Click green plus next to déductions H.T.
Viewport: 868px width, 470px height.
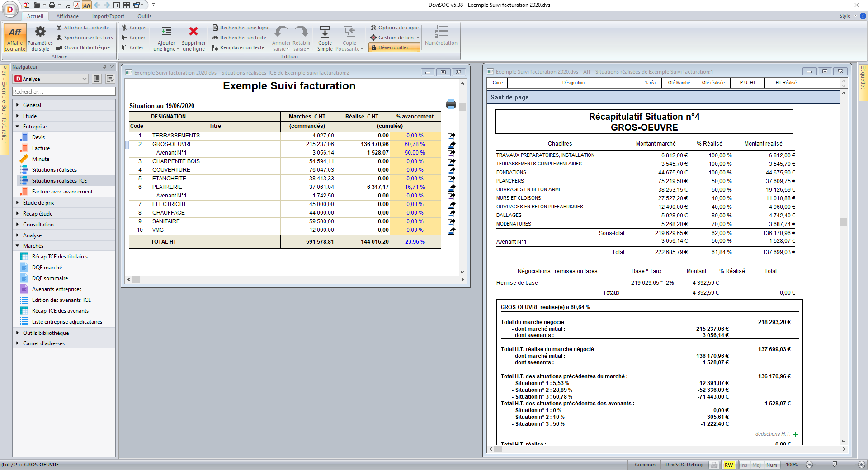(x=795, y=434)
